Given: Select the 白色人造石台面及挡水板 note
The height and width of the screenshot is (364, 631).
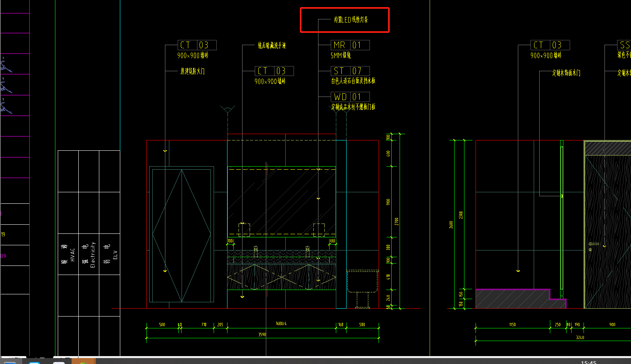Looking at the screenshot, I should click(x=353, y=81).
